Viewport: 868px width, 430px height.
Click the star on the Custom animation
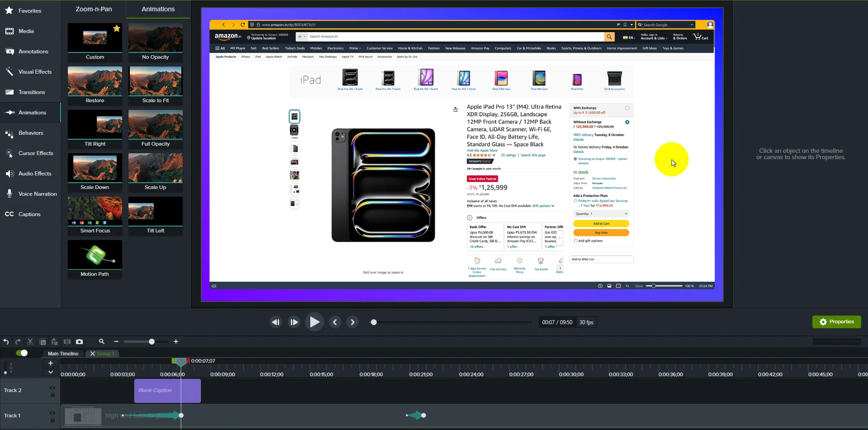tap(117, 28)
